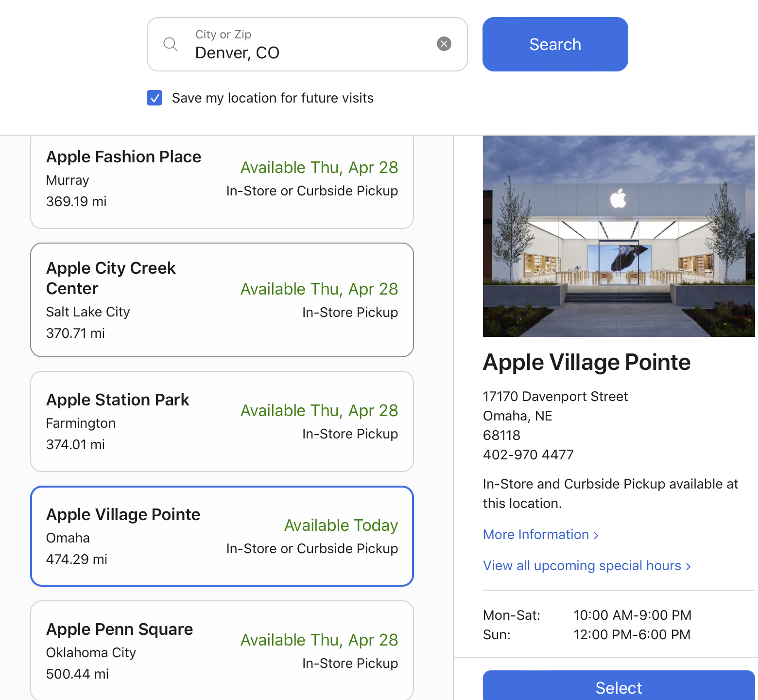Viewport: 758px width, 700px height.
Task: Click Omaha, NE in the address block
Action: (517, 416)
